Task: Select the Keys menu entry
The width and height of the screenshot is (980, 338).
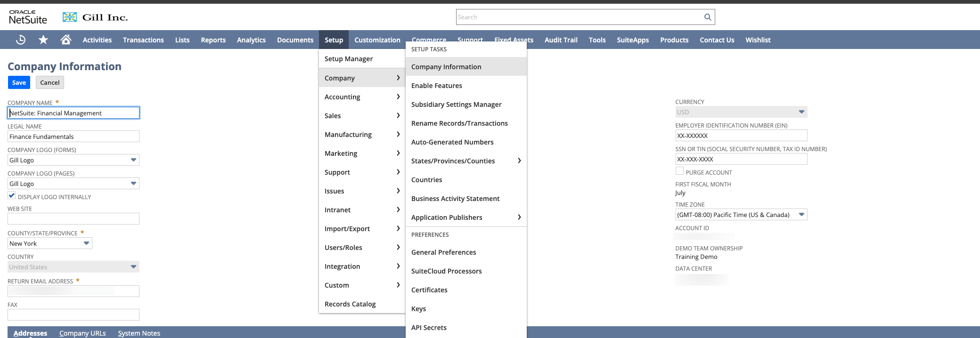Action: (466, 308)
